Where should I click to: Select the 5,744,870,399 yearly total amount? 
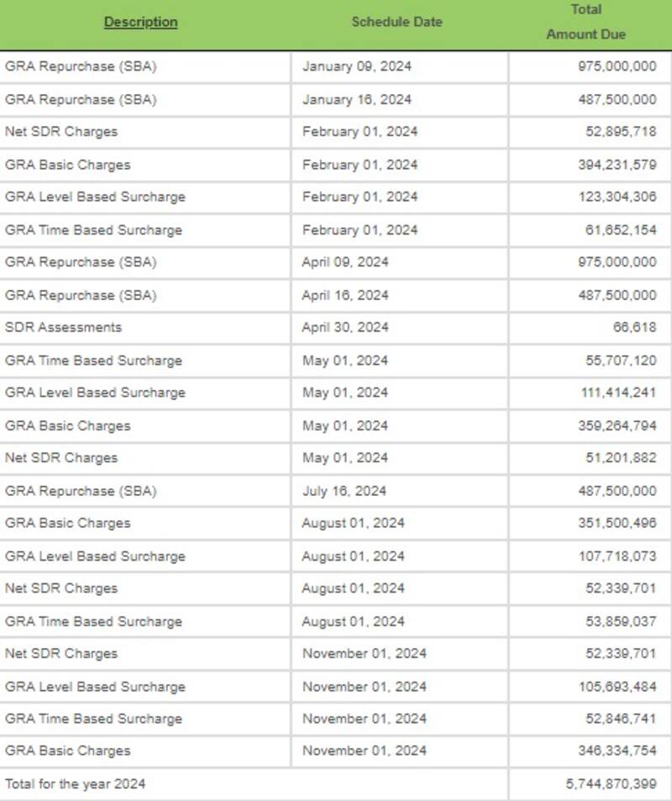coord(611,783)
